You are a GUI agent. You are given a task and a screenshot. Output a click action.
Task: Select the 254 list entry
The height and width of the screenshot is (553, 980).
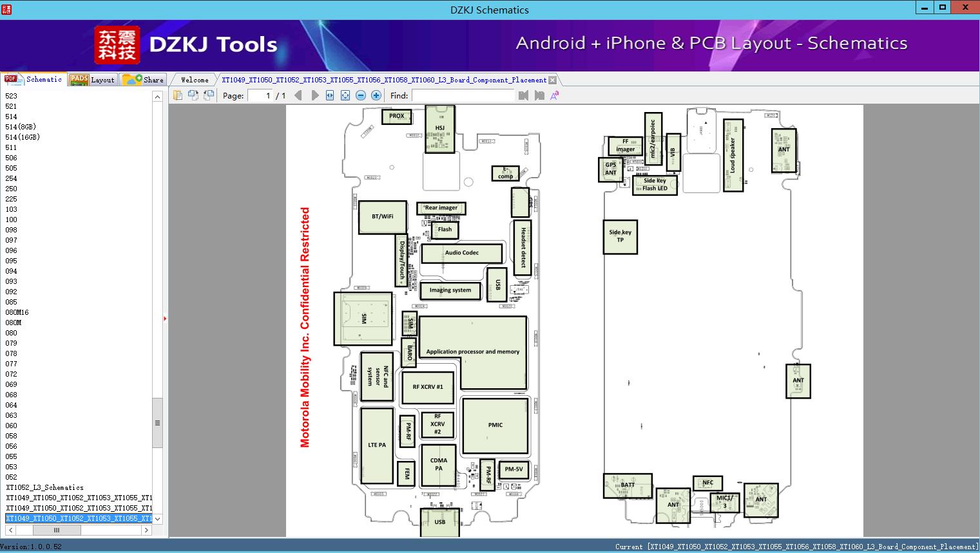click(11, 178)
